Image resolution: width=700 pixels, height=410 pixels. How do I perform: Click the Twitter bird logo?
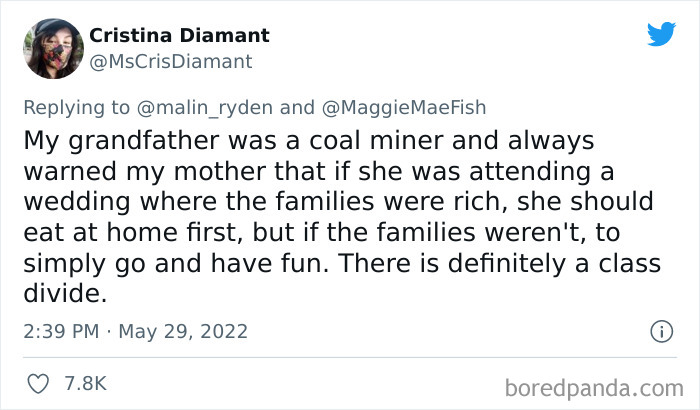click(x=661, y=35)
